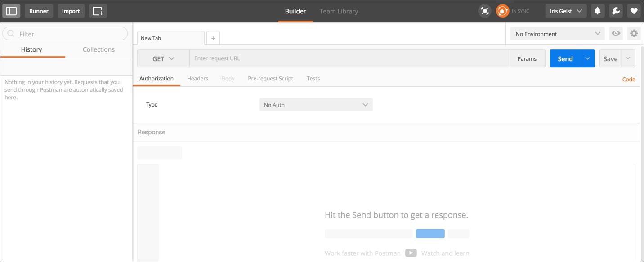Click the orange sync status icon
644x262 pixels.
[502, 10]
